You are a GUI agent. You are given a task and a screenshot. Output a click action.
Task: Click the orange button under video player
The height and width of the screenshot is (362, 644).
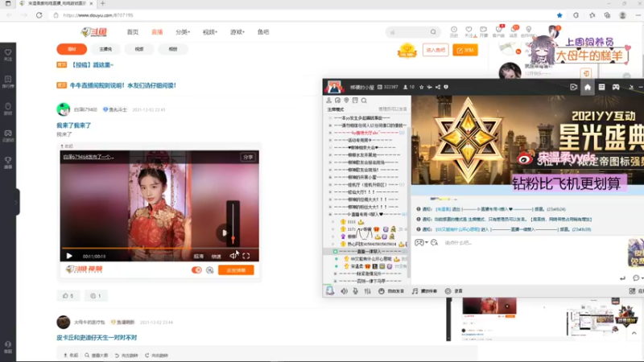[236, 270]
